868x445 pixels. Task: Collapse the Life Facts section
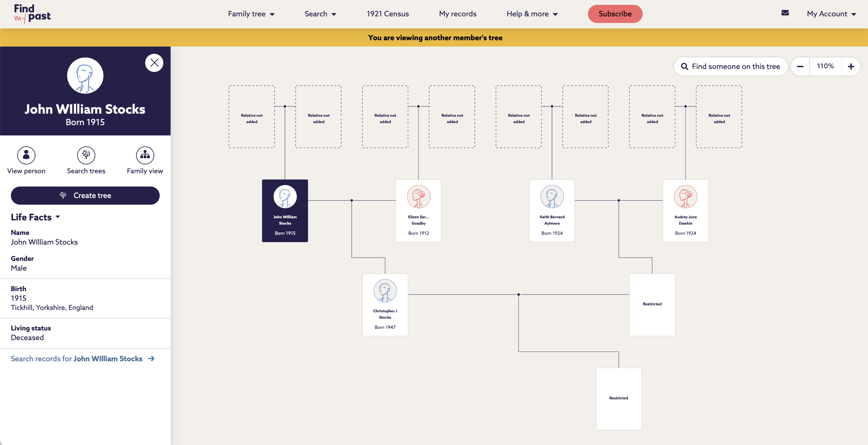(35, 217)
